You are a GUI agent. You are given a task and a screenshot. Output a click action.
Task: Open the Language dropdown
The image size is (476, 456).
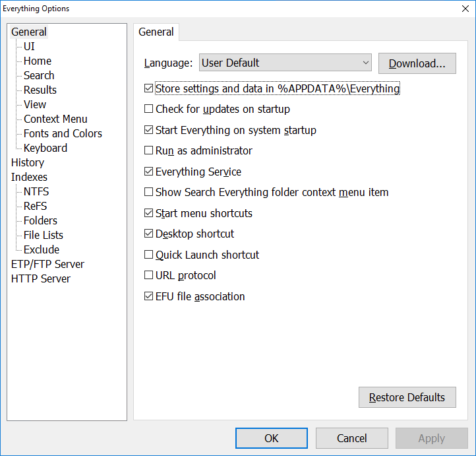[x=285, y=63]
